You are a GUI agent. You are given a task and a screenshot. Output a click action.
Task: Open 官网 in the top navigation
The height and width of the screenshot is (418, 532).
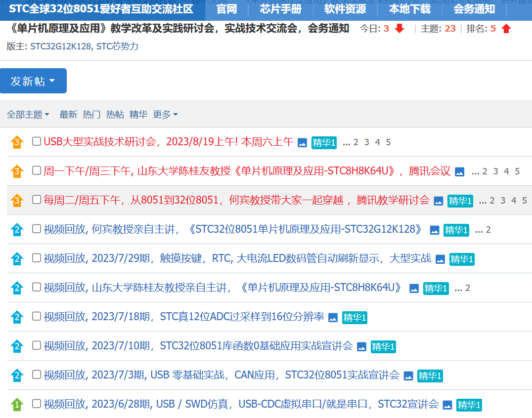(x=226, y=9)
